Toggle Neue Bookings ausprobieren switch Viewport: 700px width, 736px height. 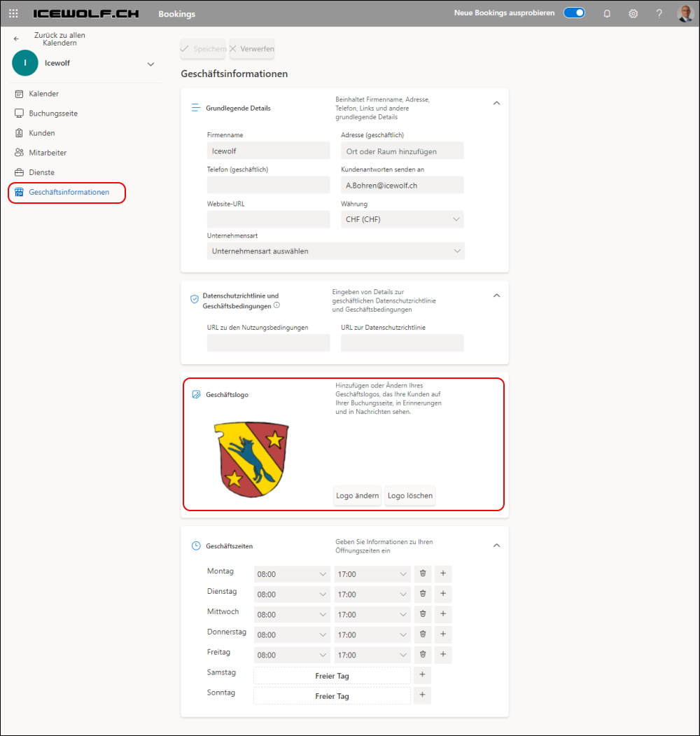(x=574, y=13)
